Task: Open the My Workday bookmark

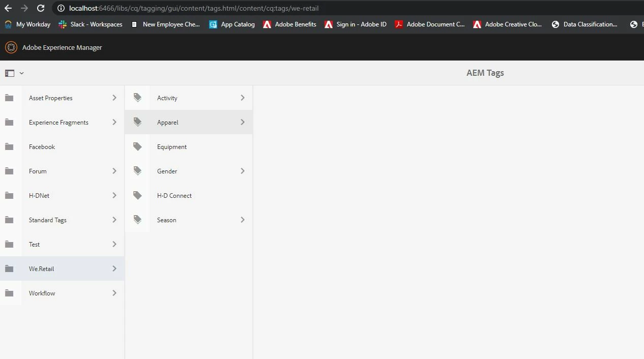Action: (x=27, y=24)
